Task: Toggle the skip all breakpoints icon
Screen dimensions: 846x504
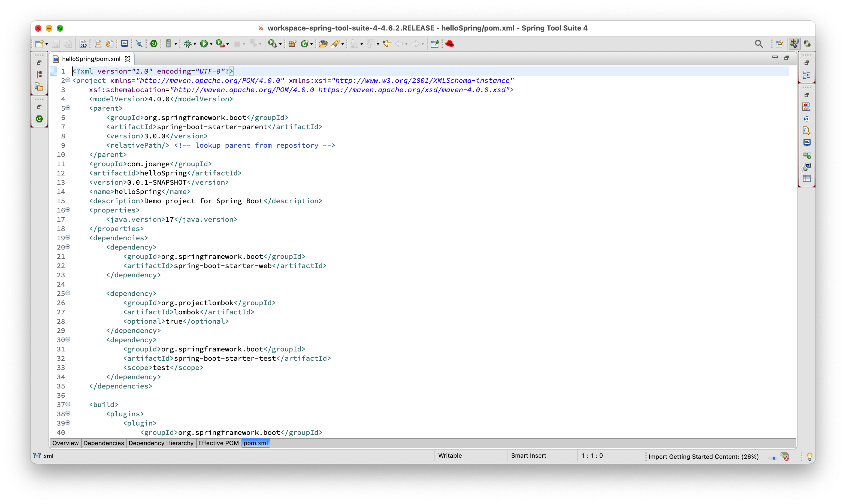Action: (139, 44)
